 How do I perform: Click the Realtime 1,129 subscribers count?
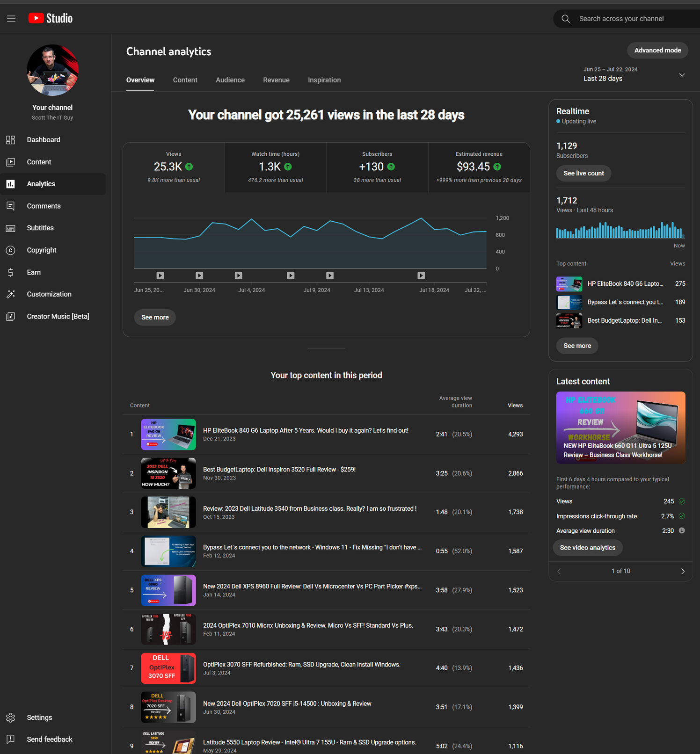click(x=567, y=146)
